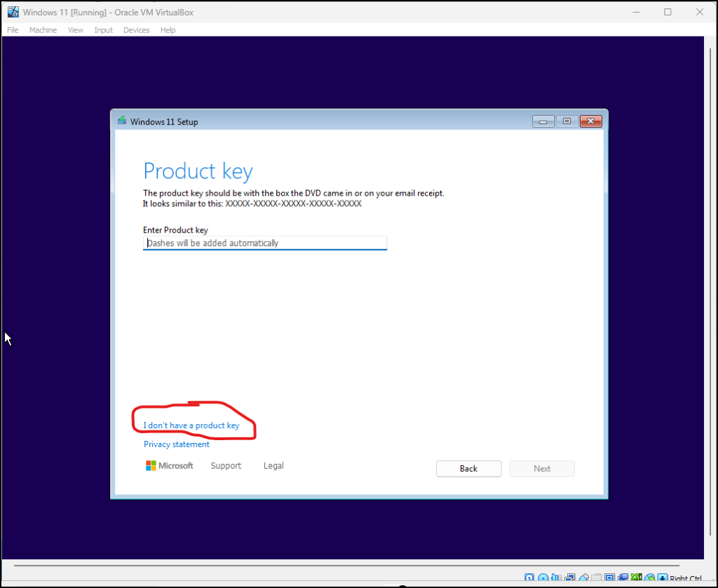718x588 pixels.
Task: Click the keyboard capture arrow icon
Action: pos(662,578)
